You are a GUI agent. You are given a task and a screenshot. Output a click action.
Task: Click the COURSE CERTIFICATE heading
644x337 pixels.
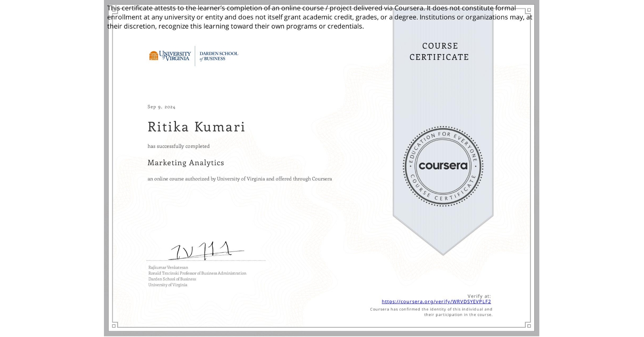(440, 51)
